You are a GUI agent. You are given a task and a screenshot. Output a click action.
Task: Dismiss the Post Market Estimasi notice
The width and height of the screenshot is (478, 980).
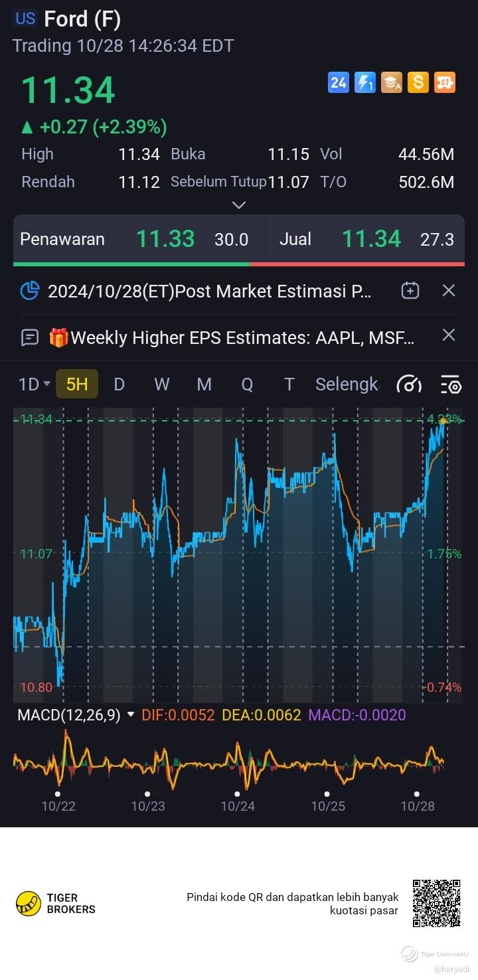[x=449, y=290]
